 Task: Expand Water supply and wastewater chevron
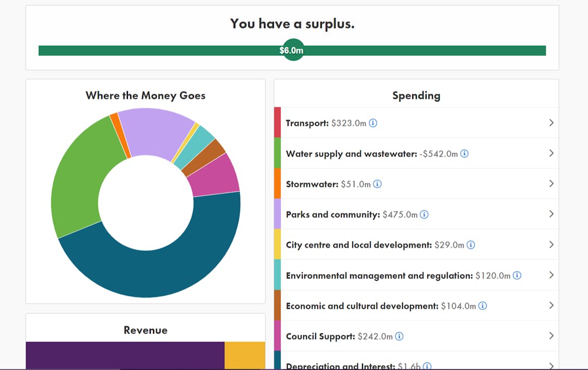point(551,154)
